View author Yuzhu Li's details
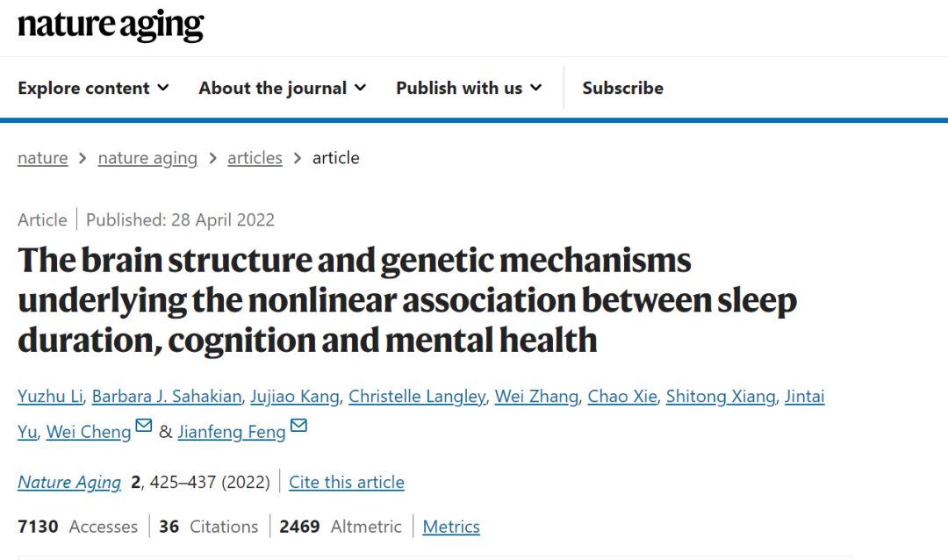 point(50,396)
